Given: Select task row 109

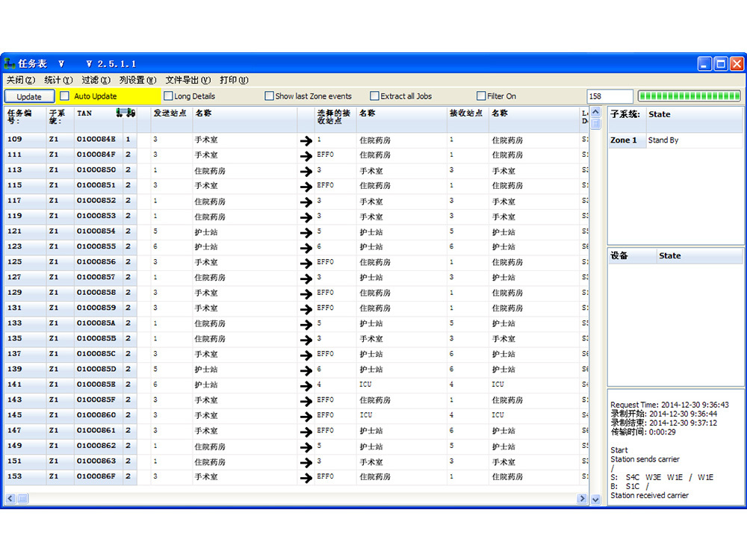Looking at the screenshot, I should click(297, 140).
